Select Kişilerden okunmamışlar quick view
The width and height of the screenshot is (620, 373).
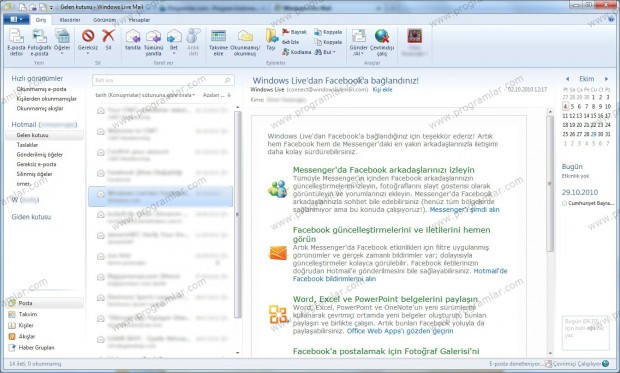click(47, 98)
